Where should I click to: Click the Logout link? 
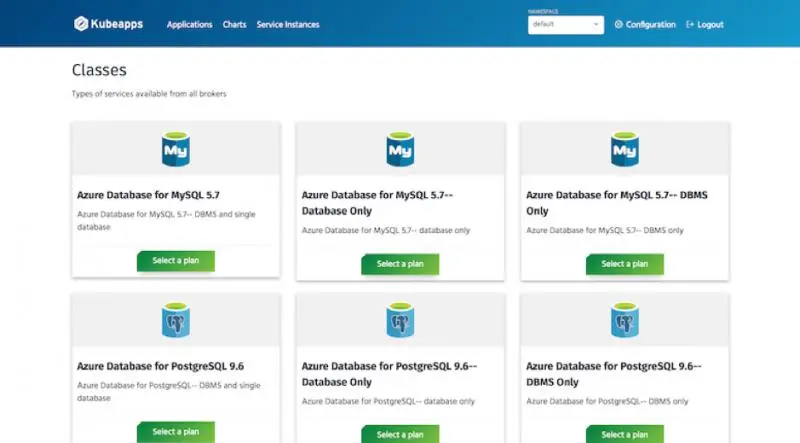click(x=710, y=24)
